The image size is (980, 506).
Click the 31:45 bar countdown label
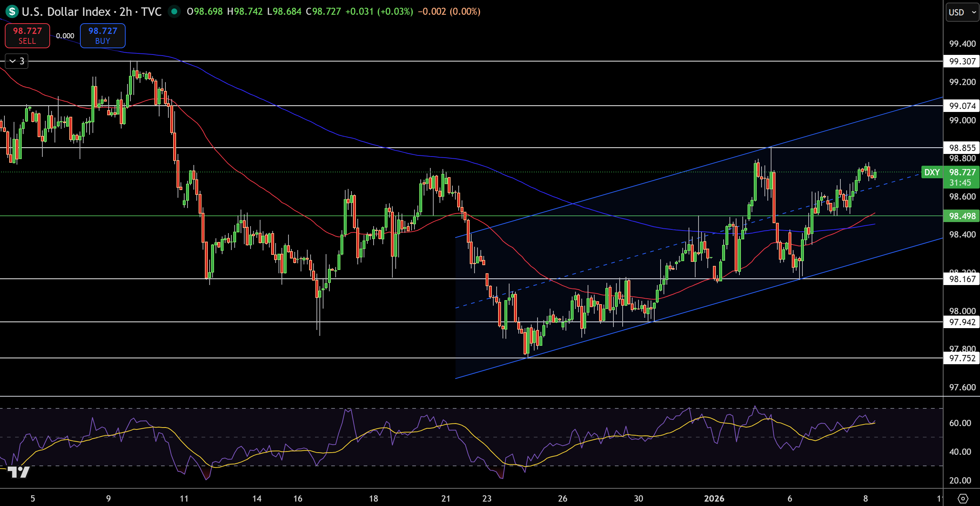pyautogui.click(x=960, y=183)
